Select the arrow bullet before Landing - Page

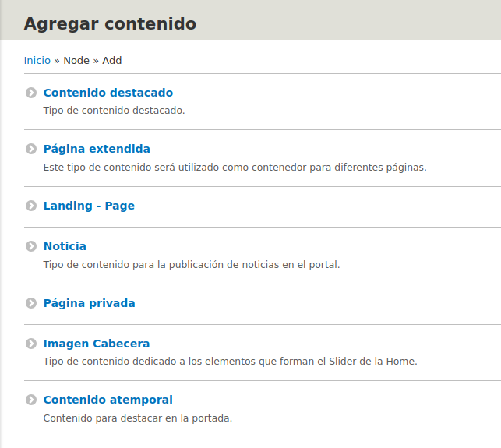pyautogui.click(x=31, y=206)
